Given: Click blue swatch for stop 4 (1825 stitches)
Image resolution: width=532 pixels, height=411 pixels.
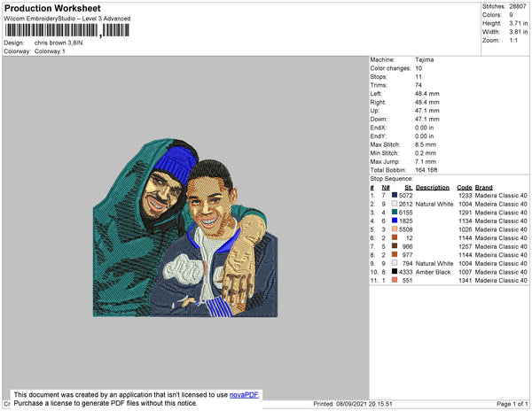Looking at the screenshot, I should [395, 221].
